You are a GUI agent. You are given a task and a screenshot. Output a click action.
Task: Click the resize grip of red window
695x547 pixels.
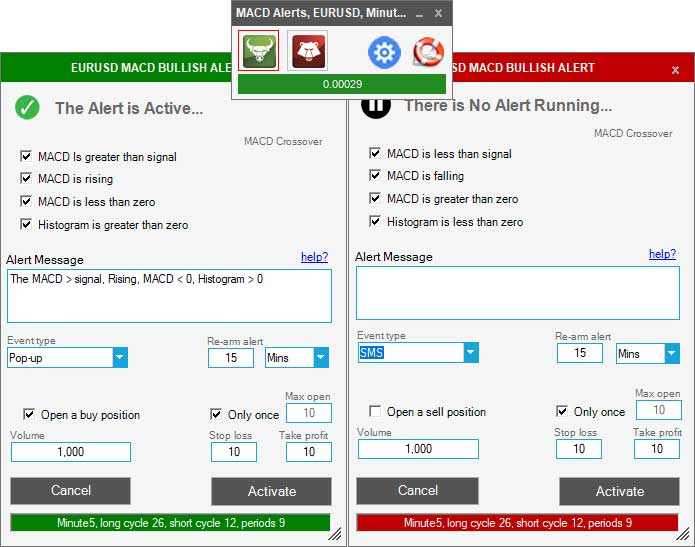(x=683, y=534)
